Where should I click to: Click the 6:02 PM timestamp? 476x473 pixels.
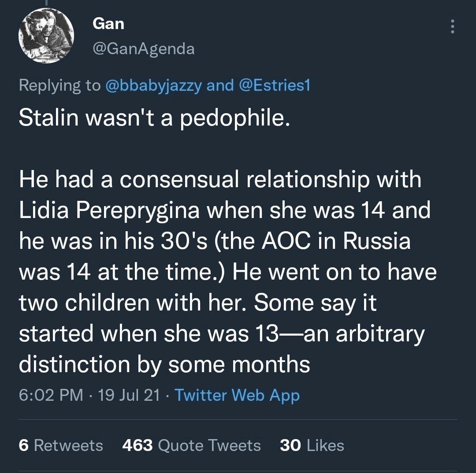pos(51,395)
